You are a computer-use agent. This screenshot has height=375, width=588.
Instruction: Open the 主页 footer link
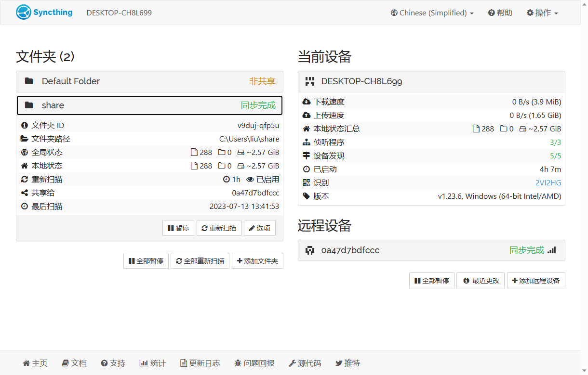tap(35, 363)
